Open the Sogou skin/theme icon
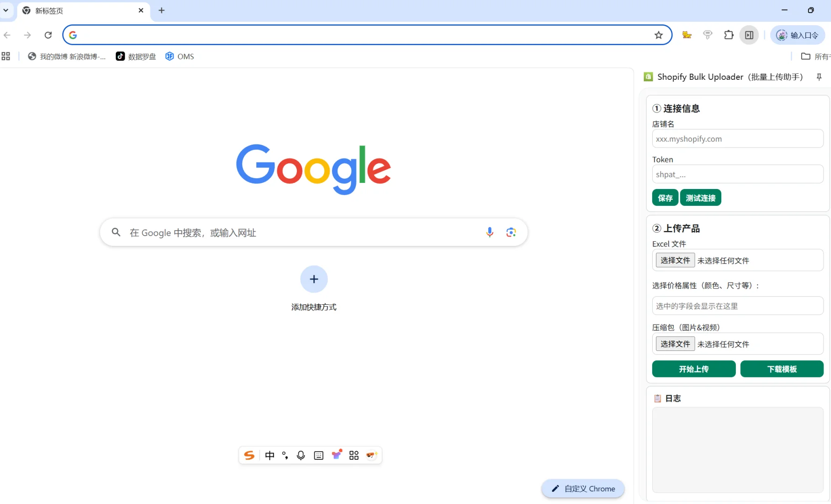831x504 pixels. (337, 455)
